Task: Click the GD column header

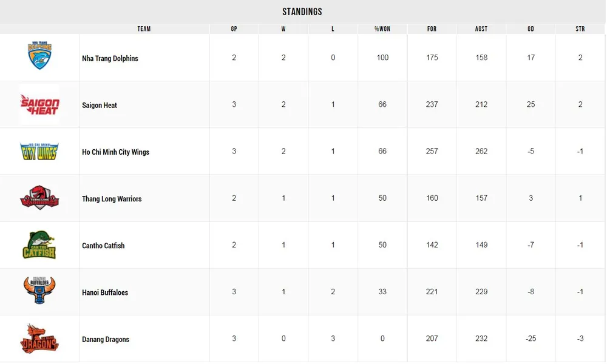Action: 531,29
